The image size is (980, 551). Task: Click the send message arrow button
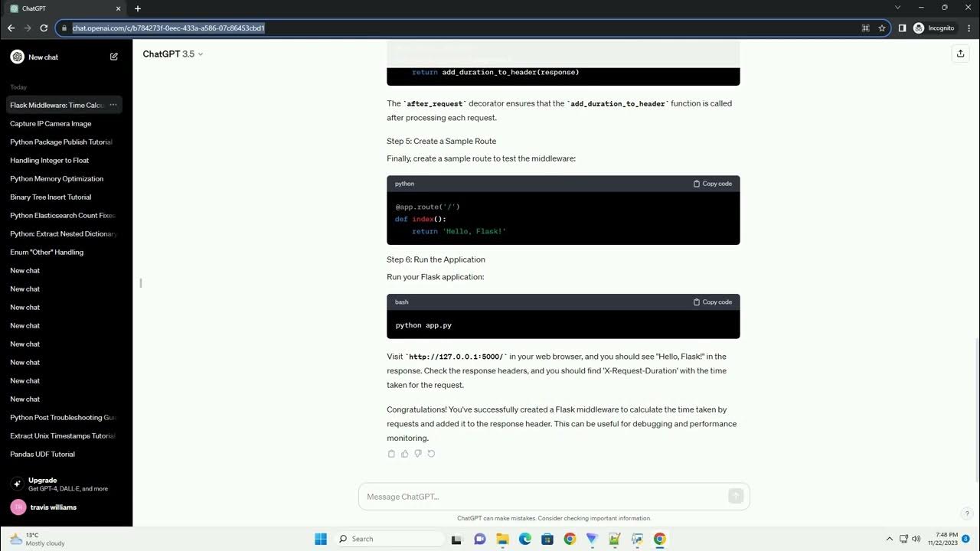click(736, 497)
